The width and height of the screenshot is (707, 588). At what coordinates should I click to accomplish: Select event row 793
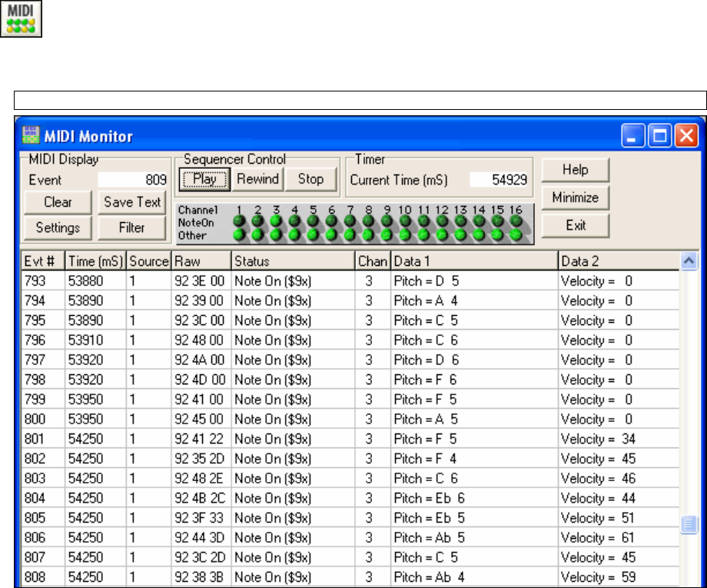pyautogui.click(x=350, y=281)
